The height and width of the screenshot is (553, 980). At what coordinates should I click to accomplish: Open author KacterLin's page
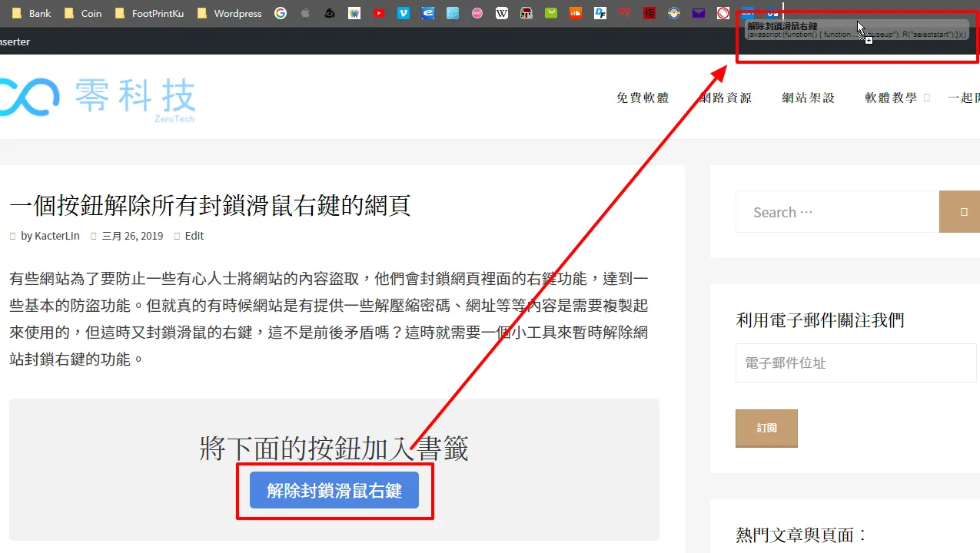[x=57, y=236]
